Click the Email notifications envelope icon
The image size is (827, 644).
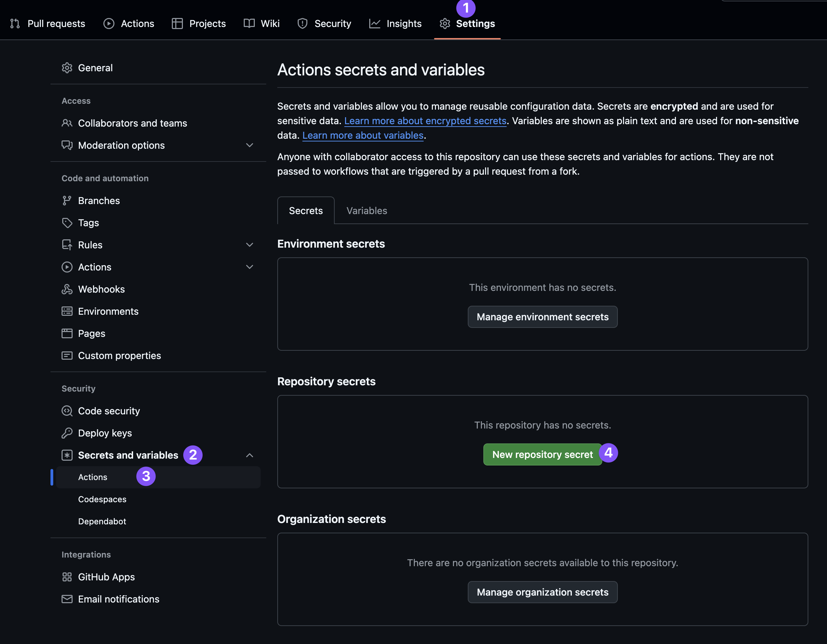(67, 599)
